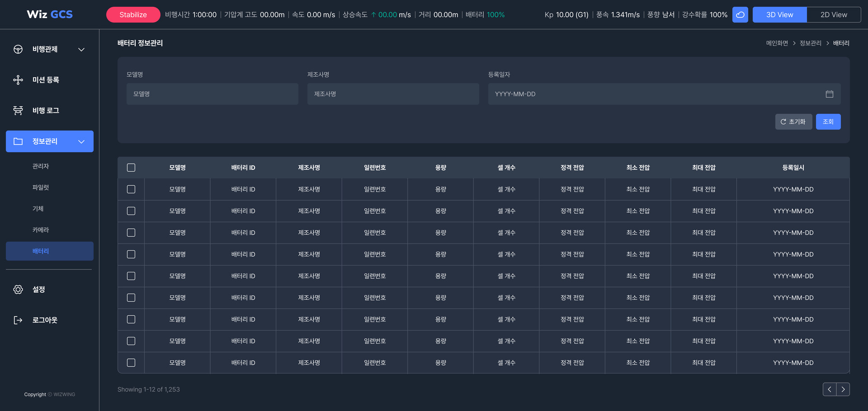Collapse the 정보관리 menu chevron

81,141
